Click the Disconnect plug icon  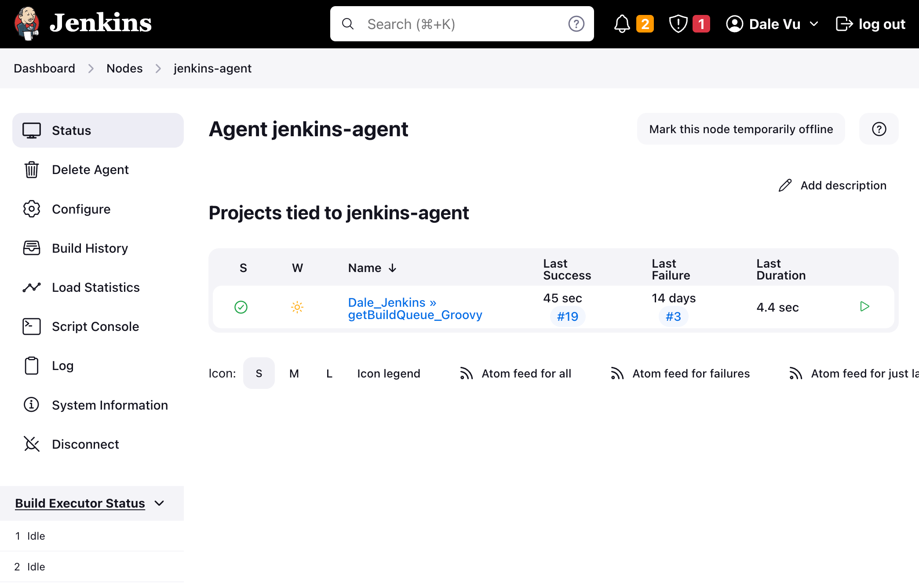[32, 444]
